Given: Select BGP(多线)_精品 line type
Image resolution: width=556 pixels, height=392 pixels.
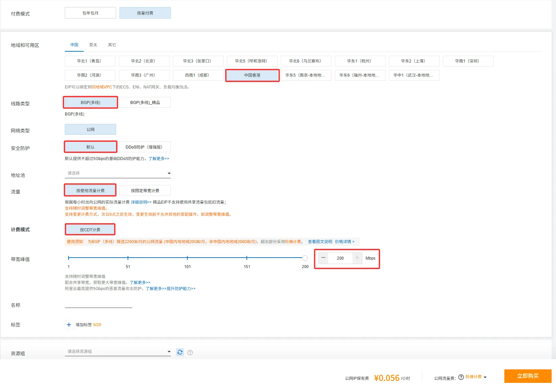Looking at the screenshot, I should 145,103.
